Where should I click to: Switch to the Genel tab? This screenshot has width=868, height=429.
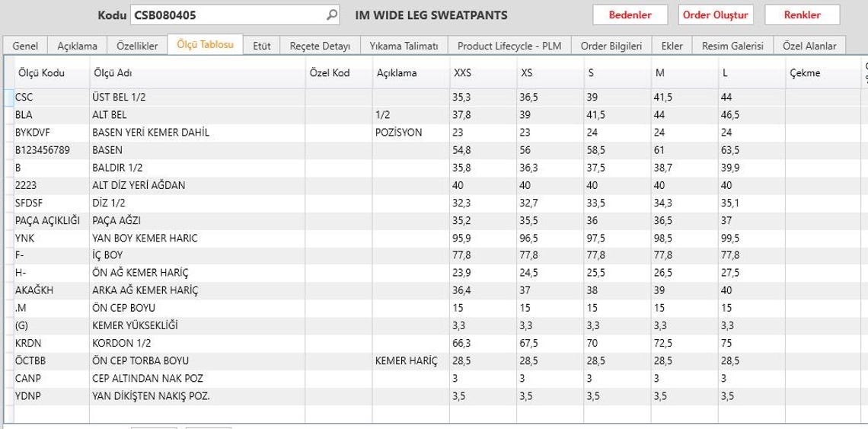pyautogui.click(x=25, y=46)
